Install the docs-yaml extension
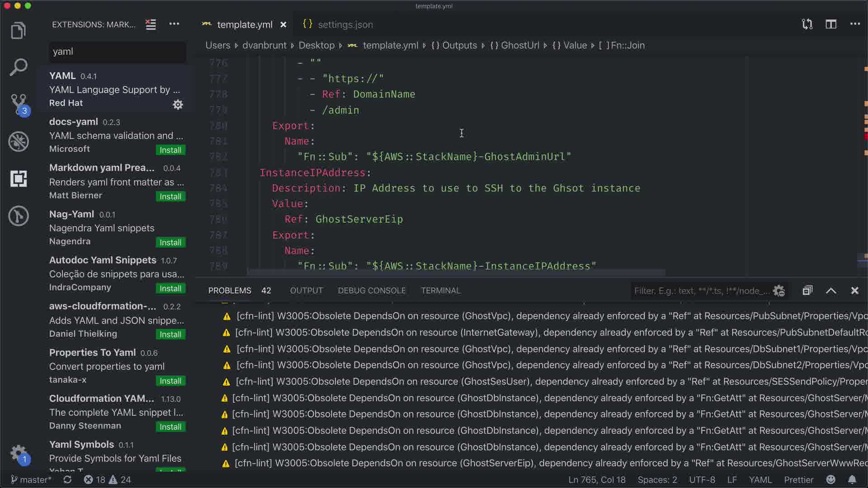868x488 pixels. click(x=170, y=150)
